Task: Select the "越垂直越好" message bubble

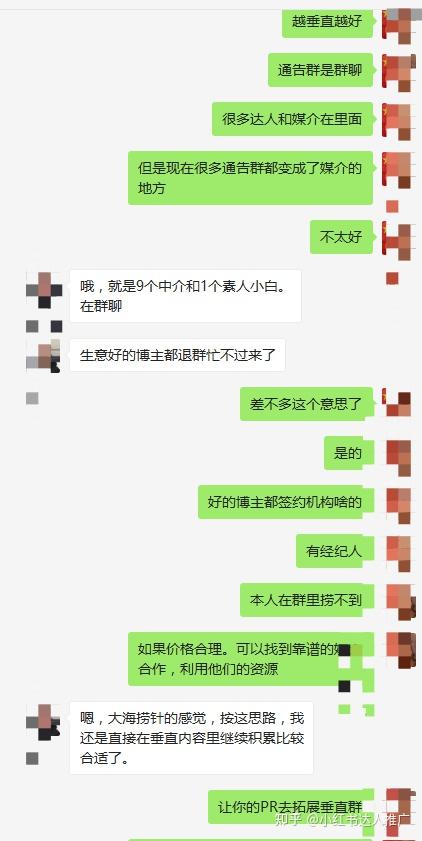Action: pos(328,22)
